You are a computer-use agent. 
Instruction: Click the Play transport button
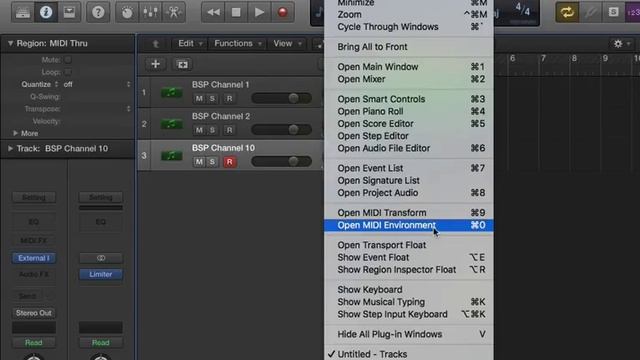(259, 12)
